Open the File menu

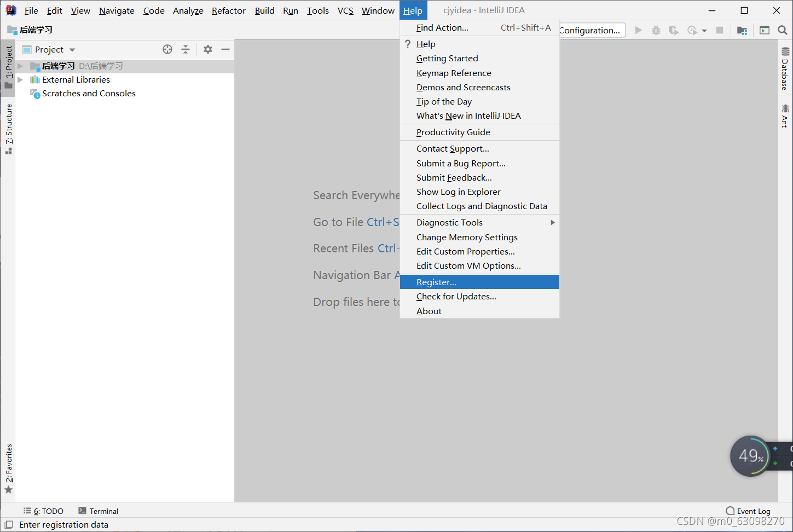click(31, 10)
